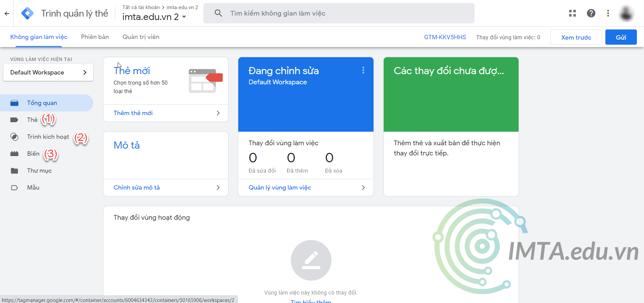
Task: Click chevron next to Chỉnh sửa mô tả
Action: [x=218, y=188]
